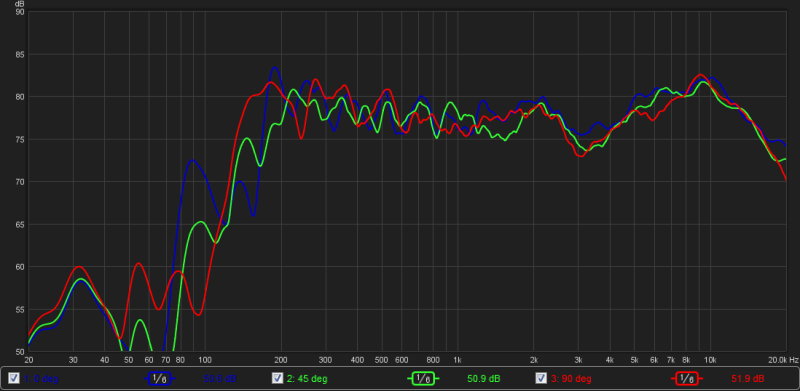
Task: Uncheck the 90 deg trace checkbox
Action: [541, 378]
